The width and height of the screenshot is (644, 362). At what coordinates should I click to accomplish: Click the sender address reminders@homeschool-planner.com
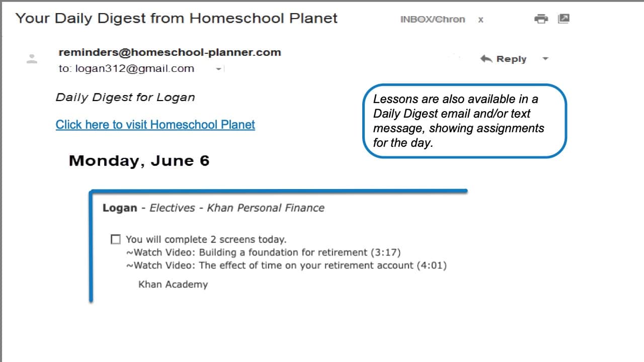[x=170, y=52]
